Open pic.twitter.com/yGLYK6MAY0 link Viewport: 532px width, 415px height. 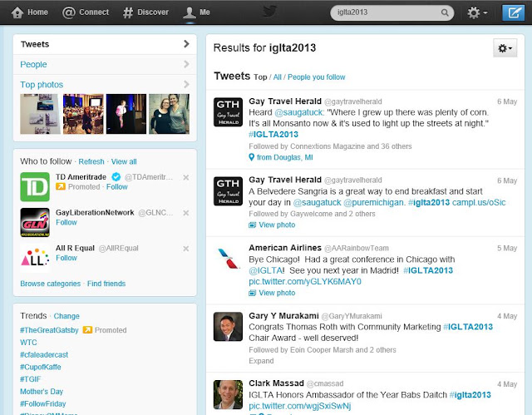point(305,282)
